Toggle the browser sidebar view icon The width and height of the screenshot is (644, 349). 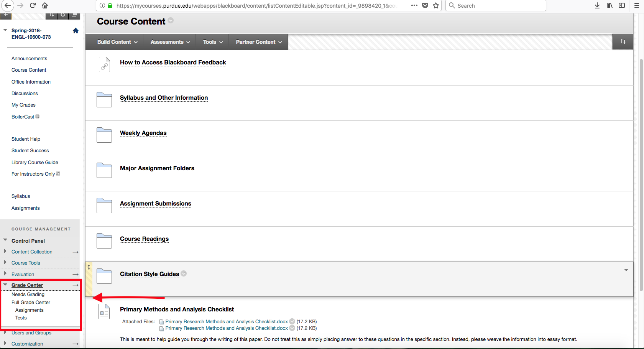pyautogui.click(x=622, y=5)
